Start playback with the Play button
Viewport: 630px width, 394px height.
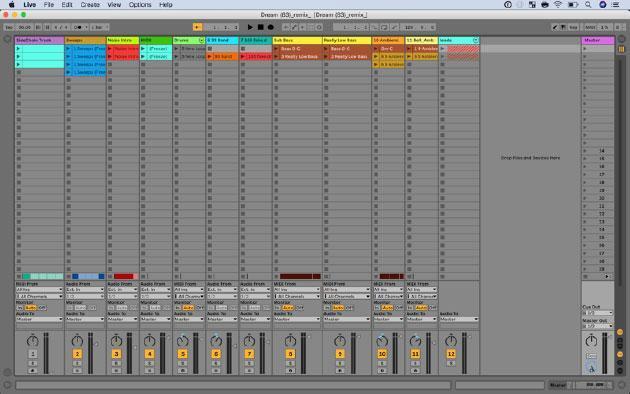pyautogui.click(x=250, y=27)
